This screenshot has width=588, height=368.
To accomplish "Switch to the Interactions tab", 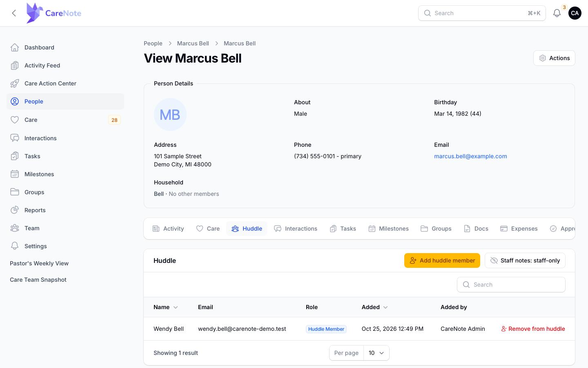I will pyautogui.click(x=296, y=229).
